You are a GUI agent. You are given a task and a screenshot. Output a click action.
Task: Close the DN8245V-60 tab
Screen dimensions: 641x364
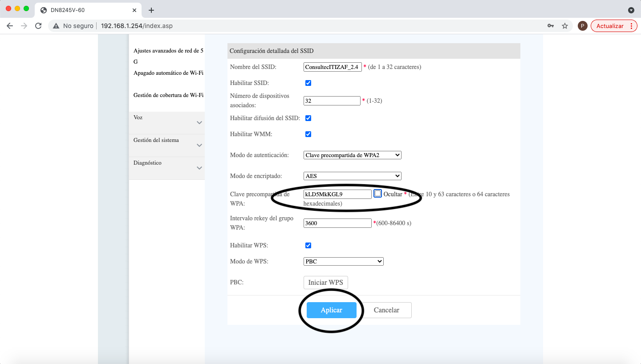pyautogui.click(x=134, y=10)
